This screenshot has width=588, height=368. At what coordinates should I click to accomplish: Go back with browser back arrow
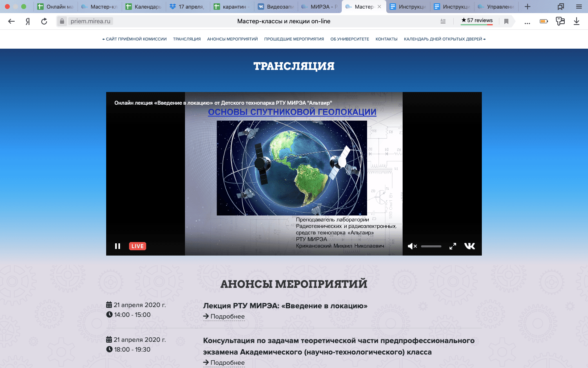(x=11, y=21)
